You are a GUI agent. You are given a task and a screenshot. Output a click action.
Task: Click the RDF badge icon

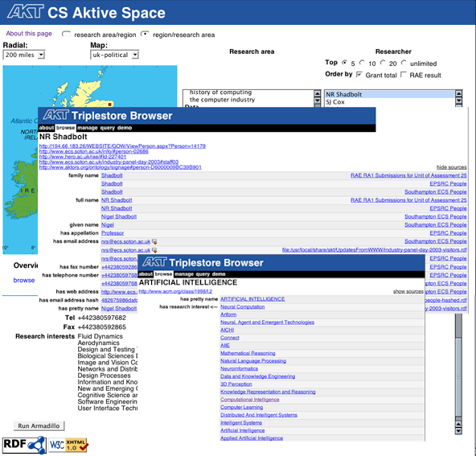[24, 445]
